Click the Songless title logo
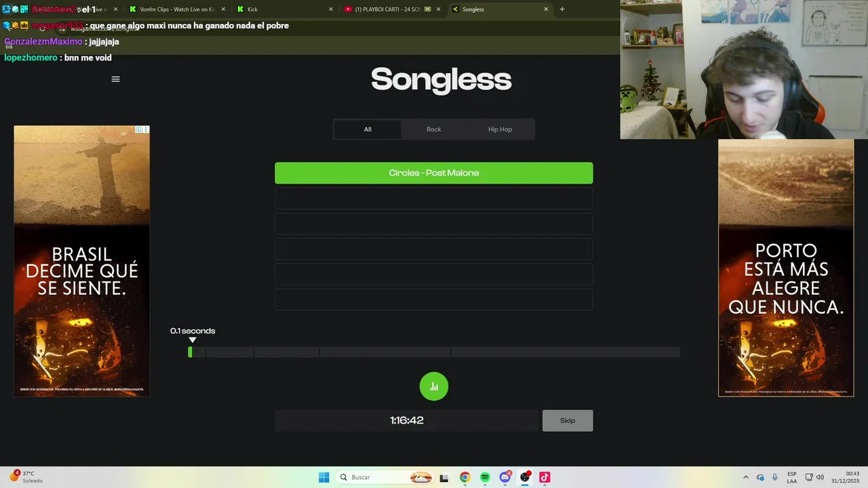This screenshot has height=488, width=868. coord(441,79)
